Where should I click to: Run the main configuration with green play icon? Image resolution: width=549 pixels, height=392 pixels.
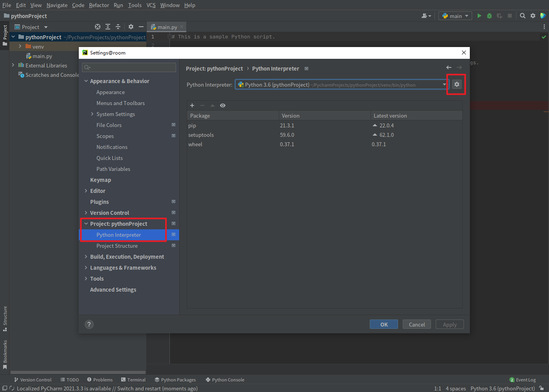tap(479, 16)
